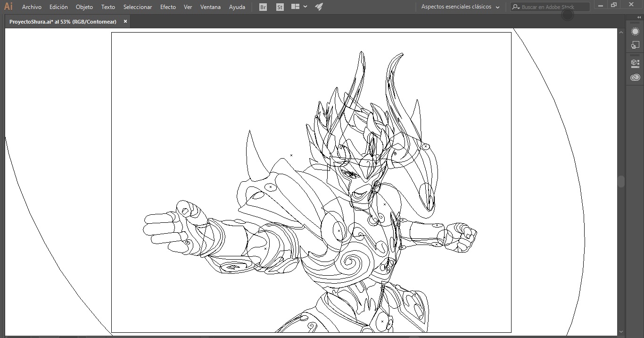
Task: Click the vertical scrollbar down arrow
Action: 621,331
